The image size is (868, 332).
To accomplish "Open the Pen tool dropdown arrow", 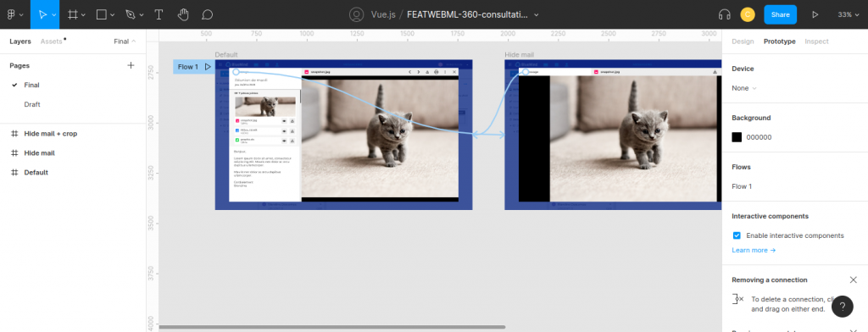I will pos(142,15).
